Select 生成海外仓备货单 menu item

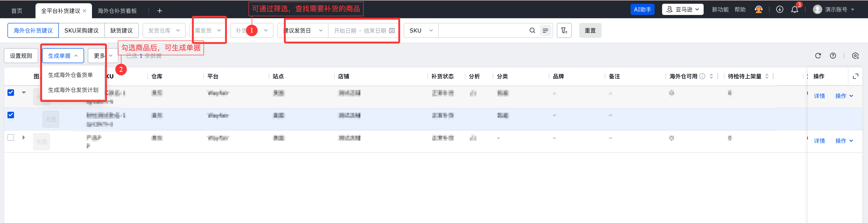point(70,75)
